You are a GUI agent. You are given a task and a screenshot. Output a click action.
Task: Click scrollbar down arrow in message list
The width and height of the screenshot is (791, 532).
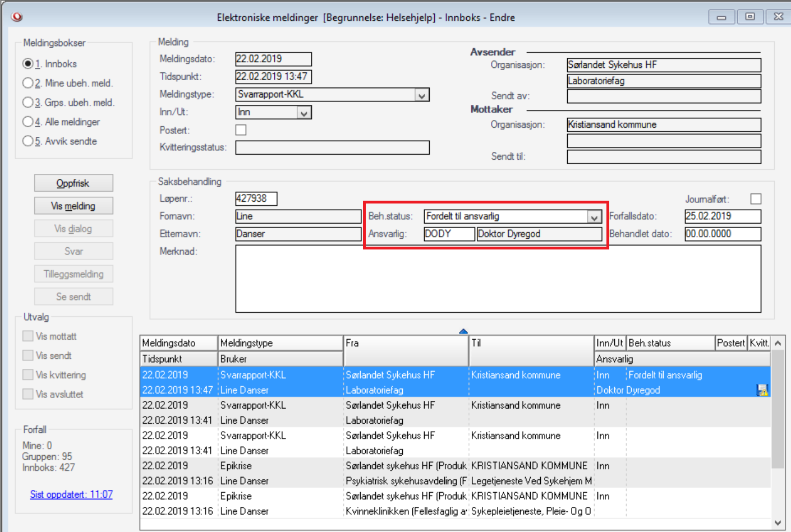click(x=778, y=523)
